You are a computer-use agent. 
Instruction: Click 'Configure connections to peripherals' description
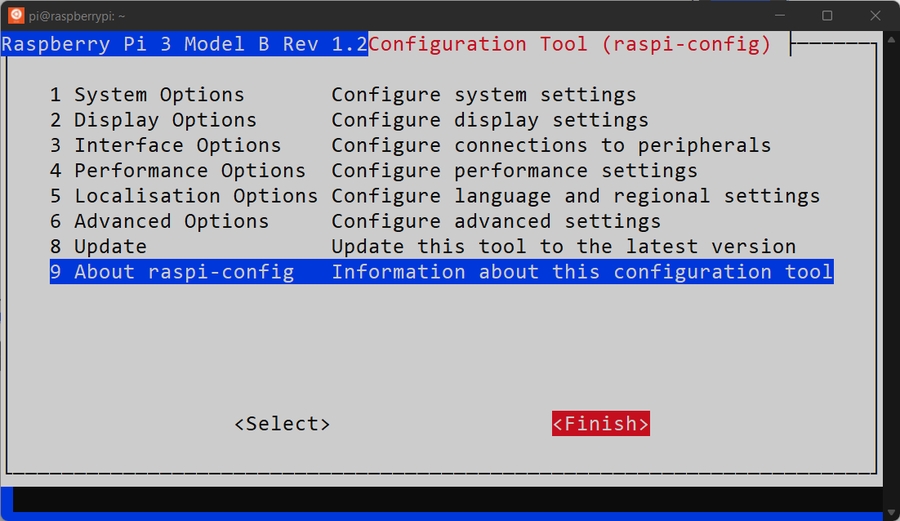coord(551,145)
